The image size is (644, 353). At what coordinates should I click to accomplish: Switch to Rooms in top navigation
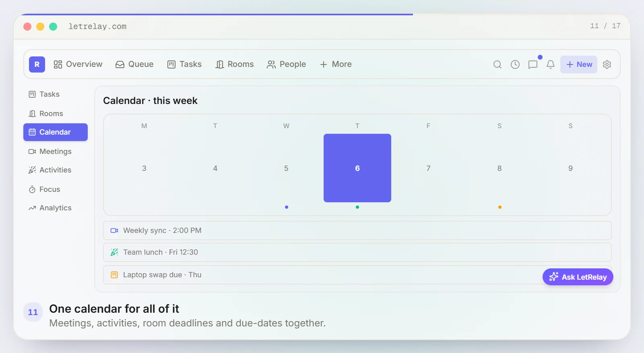(235, 64)
